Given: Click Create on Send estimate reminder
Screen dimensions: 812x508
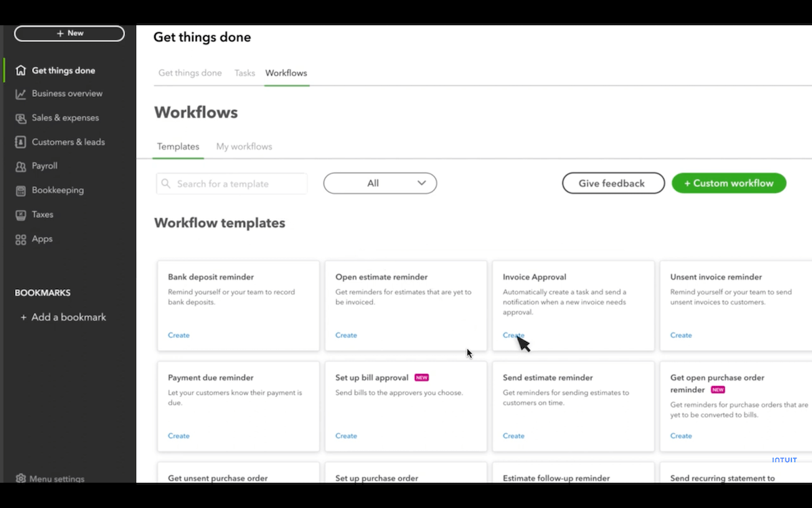Looking at the screenshot, I should pos(514,436).
